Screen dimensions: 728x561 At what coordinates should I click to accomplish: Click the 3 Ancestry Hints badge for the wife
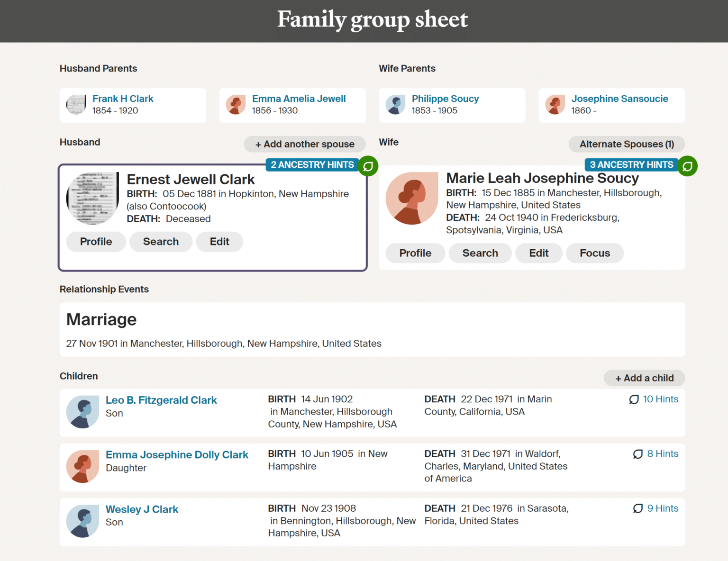(631, 164)
